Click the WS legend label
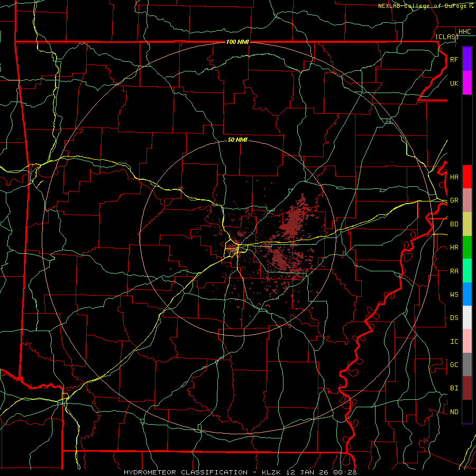 pyautogui.click(x=454, y=295)
